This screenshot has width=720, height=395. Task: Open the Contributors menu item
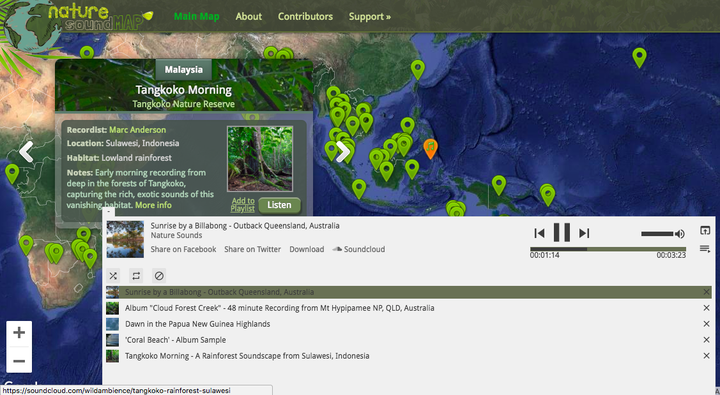(x=305, y=17)
